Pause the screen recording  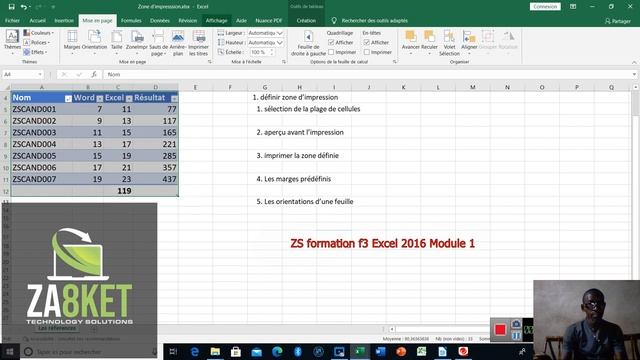pyautogui.click(x=516, y=336)
